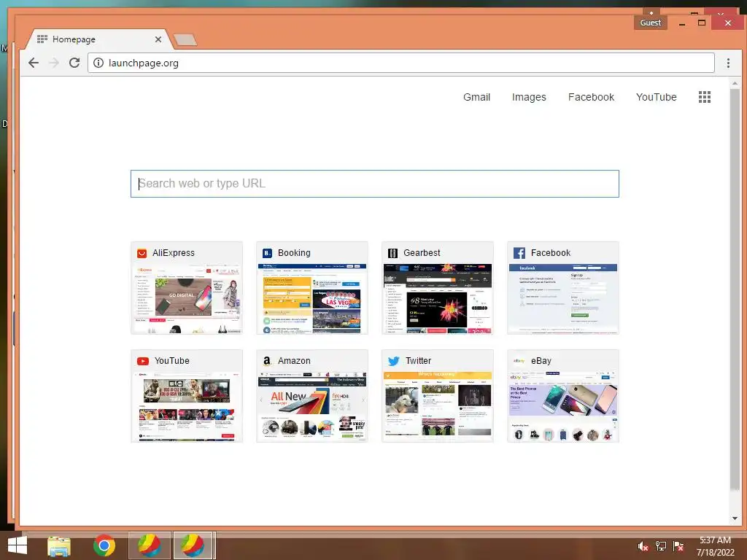The height and width of the screenshot is (560, 747).
Task: Open the AliExpress thumbnail preview
Action: click(x=187, y=298)
